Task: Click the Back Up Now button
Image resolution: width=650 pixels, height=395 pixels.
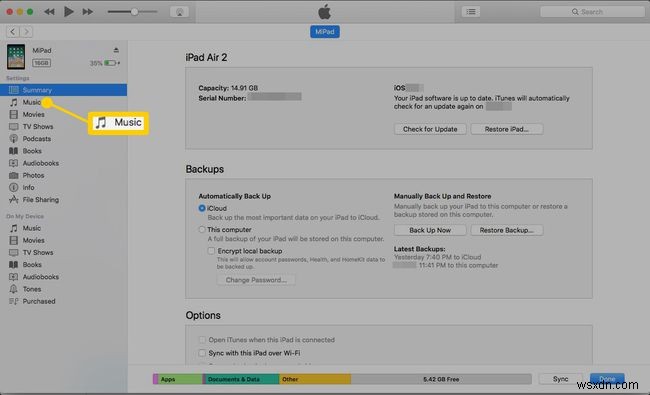Action: tap(430, 230)
